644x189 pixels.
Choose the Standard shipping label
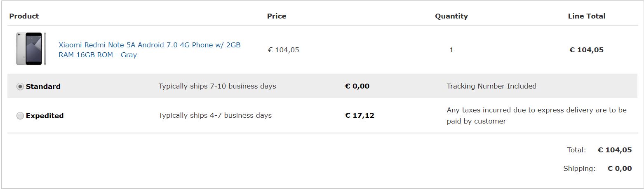tap(43, 86)
